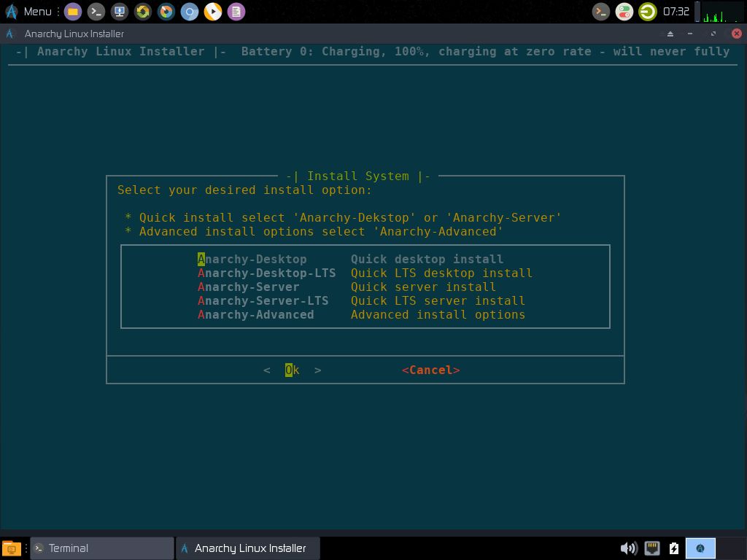This screenshot has height=560, width=747.
Task: Click the speaker volume icon in the taskbar
Action: pyautogui.click(x=627, y=548)
